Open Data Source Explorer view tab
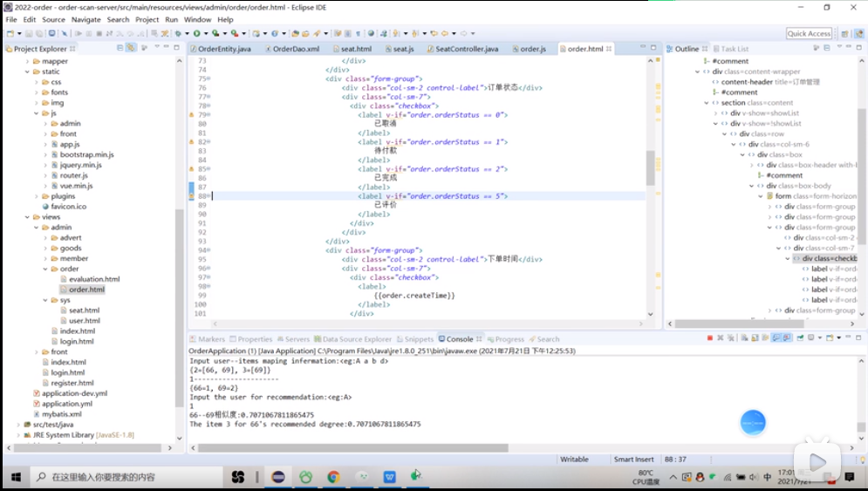 (352, 339)
